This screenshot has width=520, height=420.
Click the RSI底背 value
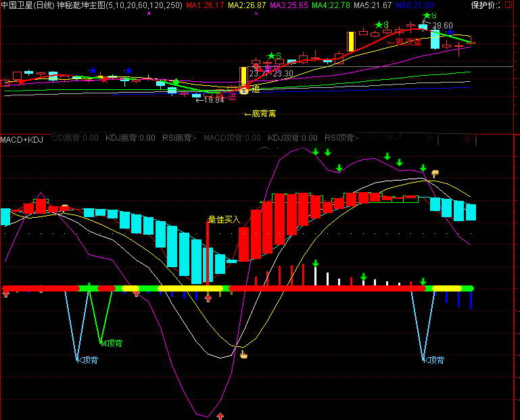click(x=179, y=138)
